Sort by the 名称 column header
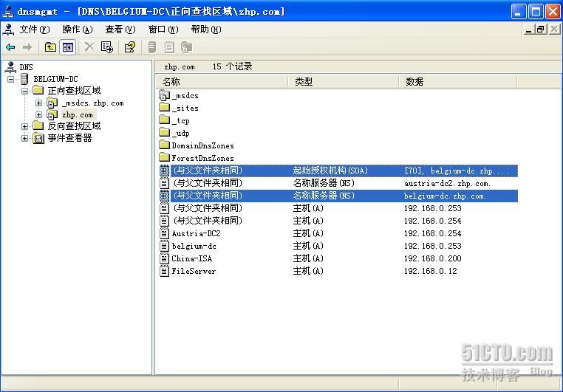The image size is (563, 392). tap(222, 82)
